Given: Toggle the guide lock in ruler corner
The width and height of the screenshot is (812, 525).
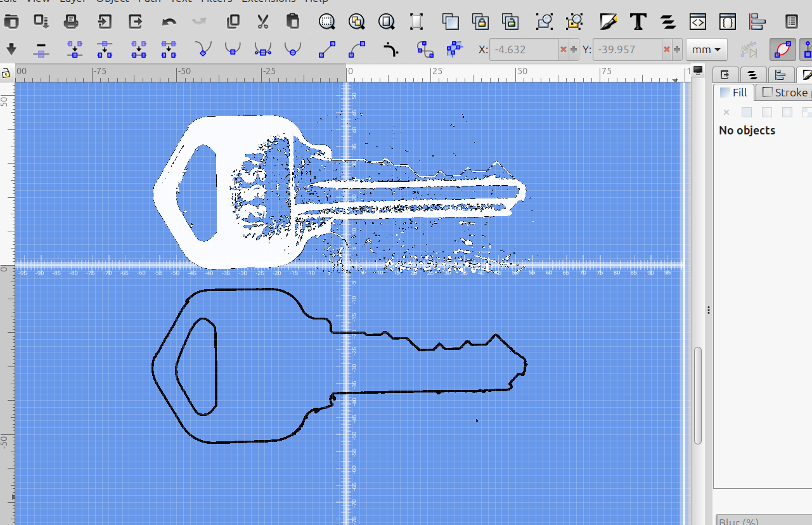Looking at the screenshot, I should pos(6,73).
